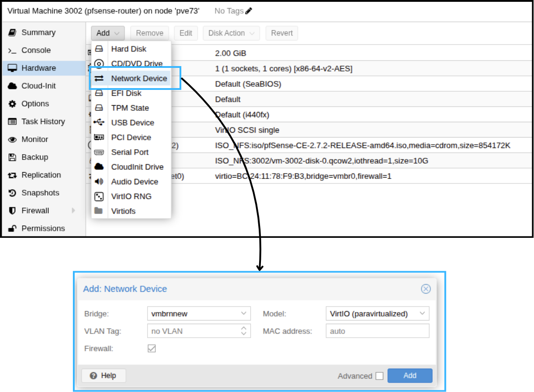Click the Monitor eye icon in sidebar
The image size is (534, 392).
click(13, 139)
